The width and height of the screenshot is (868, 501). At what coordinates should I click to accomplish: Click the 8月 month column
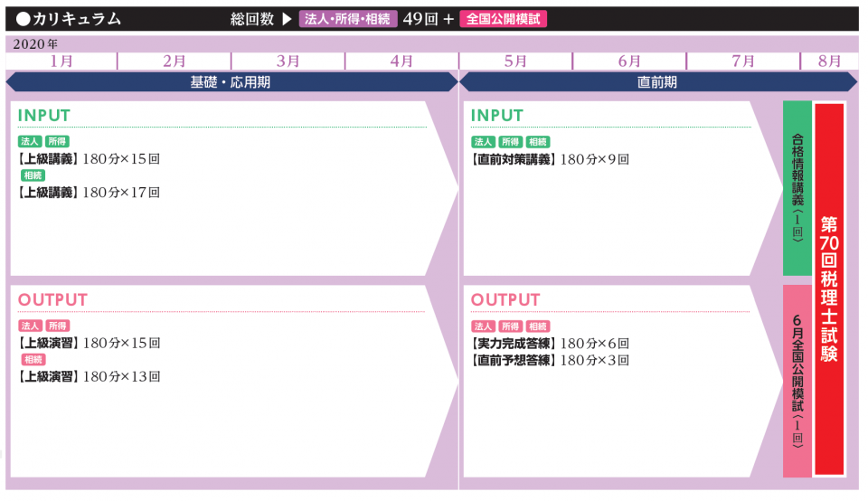(x=829, y=61)
